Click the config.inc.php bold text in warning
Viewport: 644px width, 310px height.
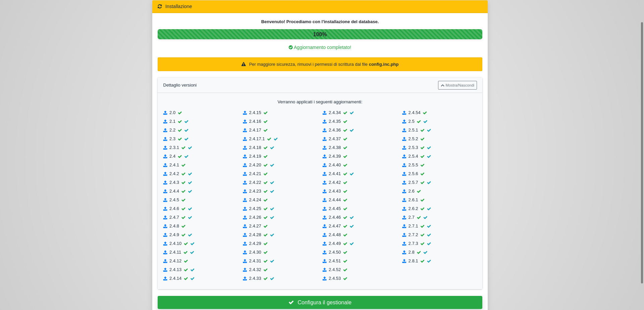click(x=383, y=64)
